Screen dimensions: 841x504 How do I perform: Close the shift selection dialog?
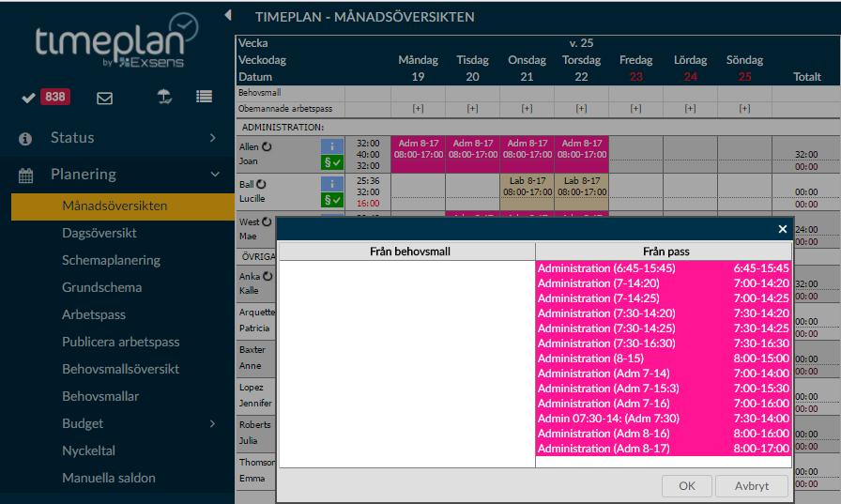(783, 229)
